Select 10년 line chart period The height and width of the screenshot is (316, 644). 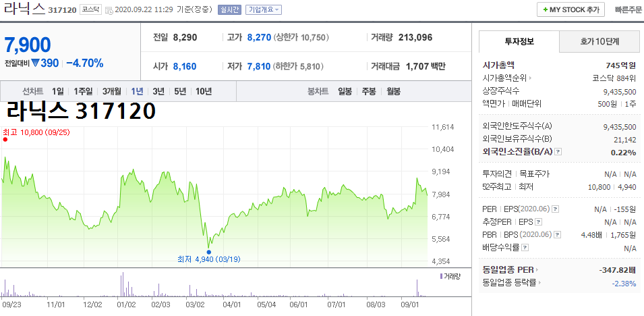(x=204, y=91)
